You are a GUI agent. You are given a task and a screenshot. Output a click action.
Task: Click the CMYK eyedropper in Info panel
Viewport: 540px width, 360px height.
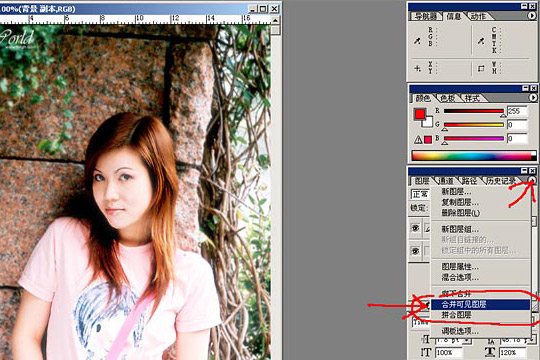pyautogui.click(x=481, y=41)
